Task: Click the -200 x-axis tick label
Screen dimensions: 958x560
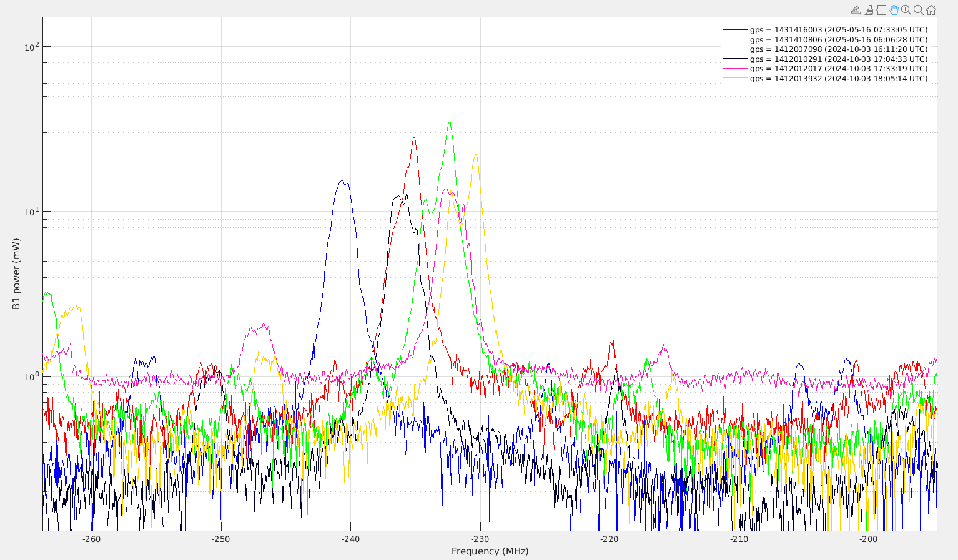Action: point(868,539)
